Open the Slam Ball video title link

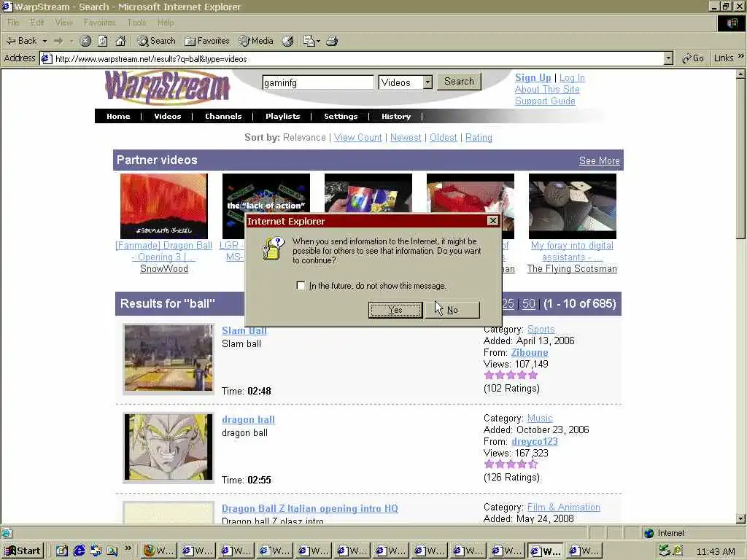click(x=244, y=330)
